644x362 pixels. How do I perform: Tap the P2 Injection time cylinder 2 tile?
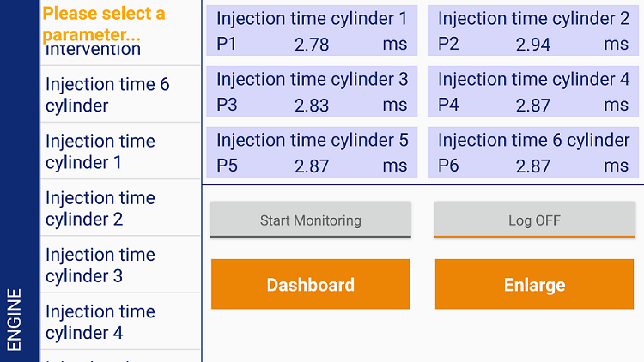click(533, 31)
